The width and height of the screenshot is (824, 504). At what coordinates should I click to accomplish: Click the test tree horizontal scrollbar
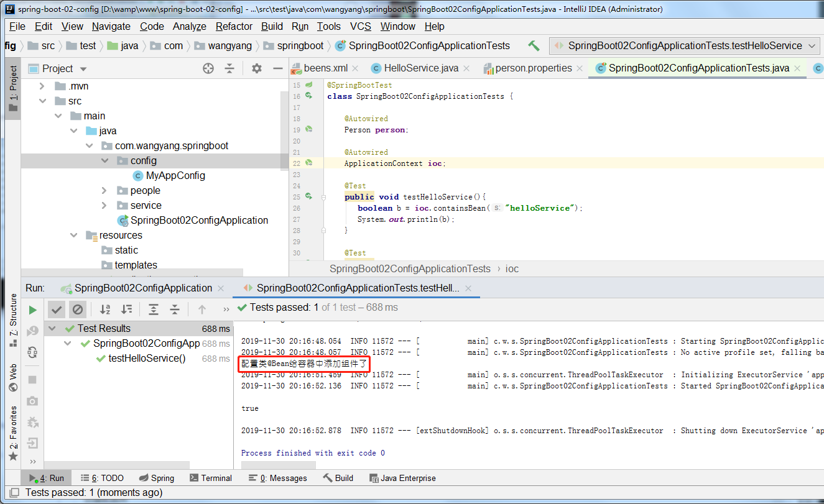click(116, 465)
